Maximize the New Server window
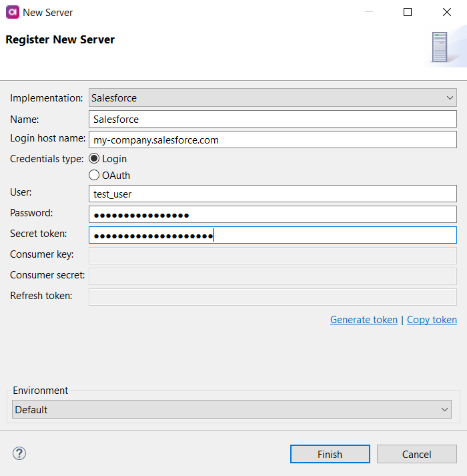This screenshot has height=476, width=467. [408, 12]
